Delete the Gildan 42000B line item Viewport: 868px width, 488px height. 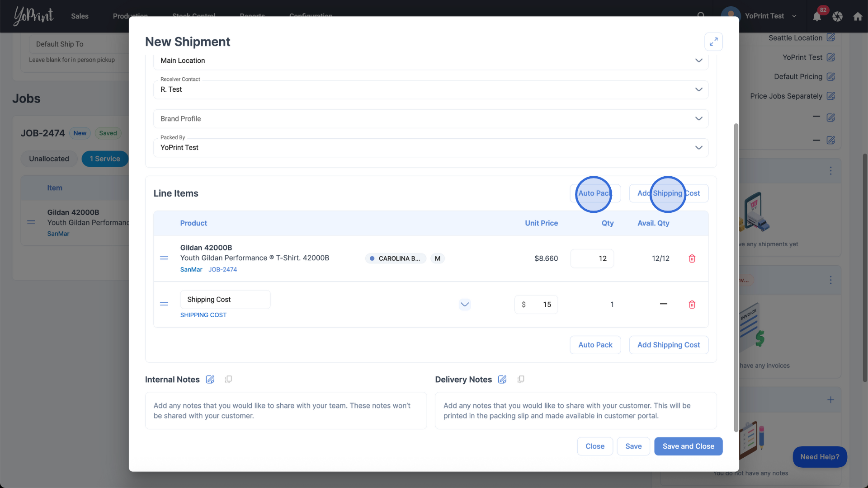point(692,258)
